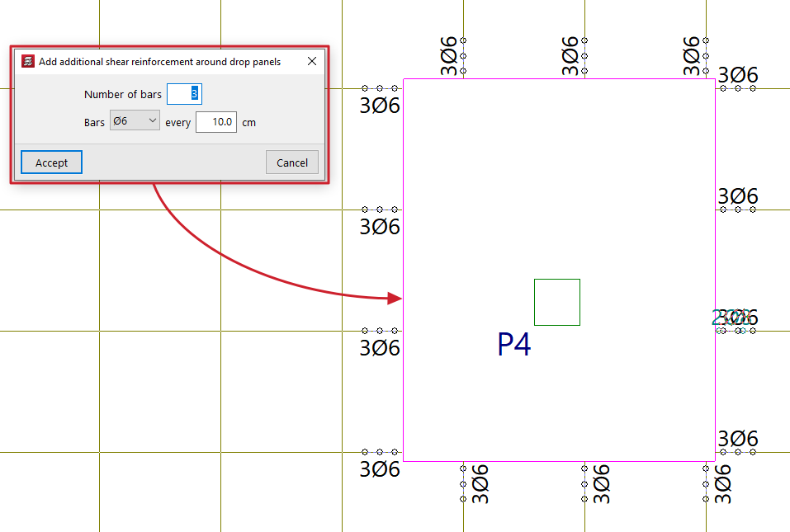The image size is (790, 532).
Task: Click the 'cm' unit label
Action: [x=249, y=123]
